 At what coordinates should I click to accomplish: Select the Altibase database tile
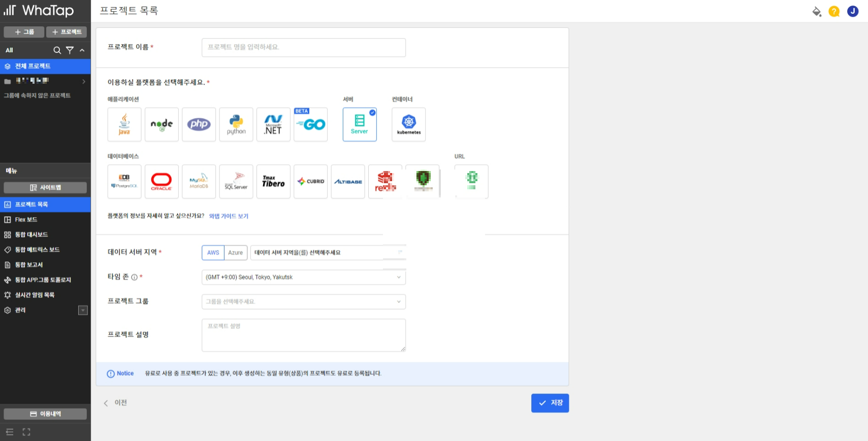[x=348, y=182]
